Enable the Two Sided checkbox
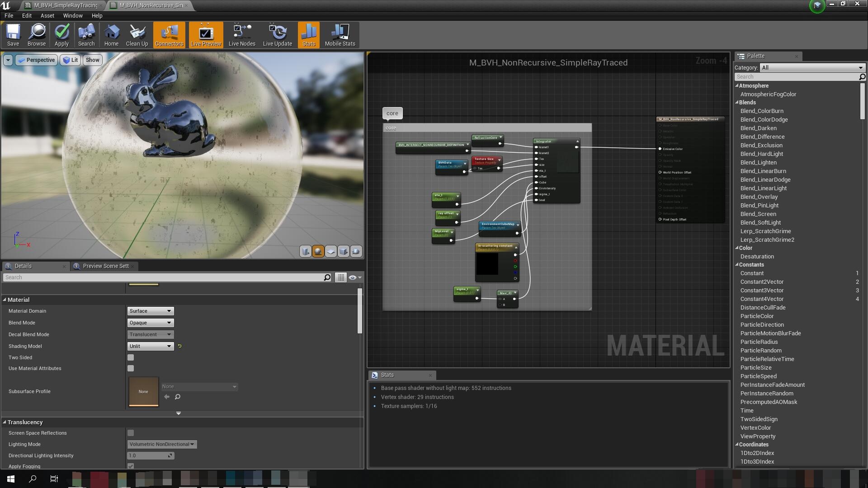868x488 pixels. 131,357
